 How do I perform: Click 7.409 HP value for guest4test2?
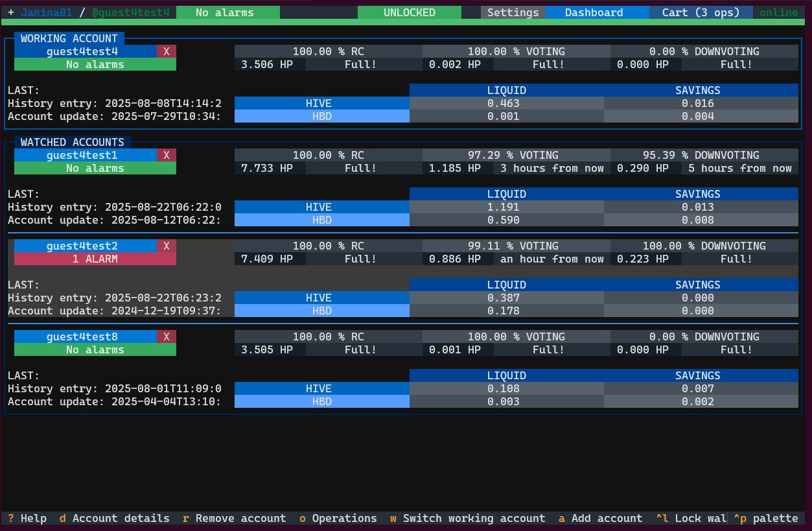[270, 259]
